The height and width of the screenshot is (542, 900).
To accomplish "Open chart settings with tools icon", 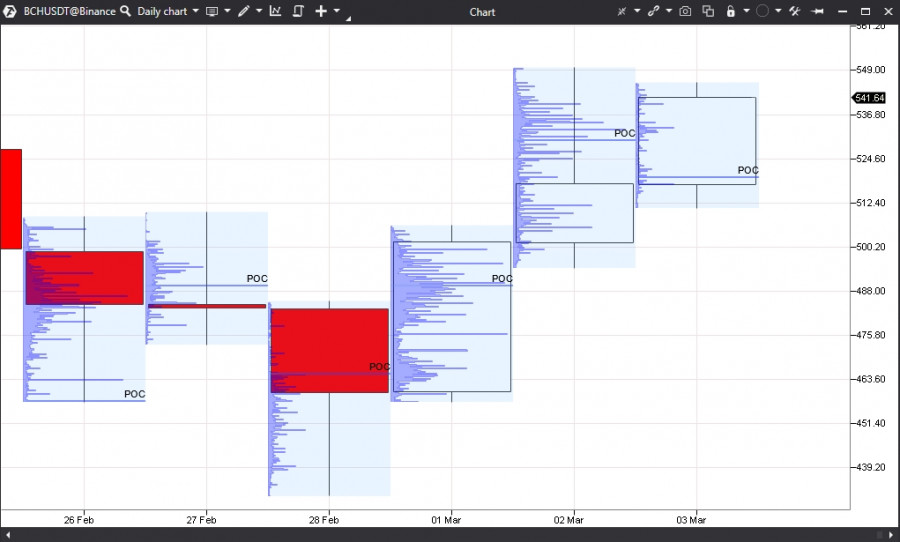I will coord(795,11).
